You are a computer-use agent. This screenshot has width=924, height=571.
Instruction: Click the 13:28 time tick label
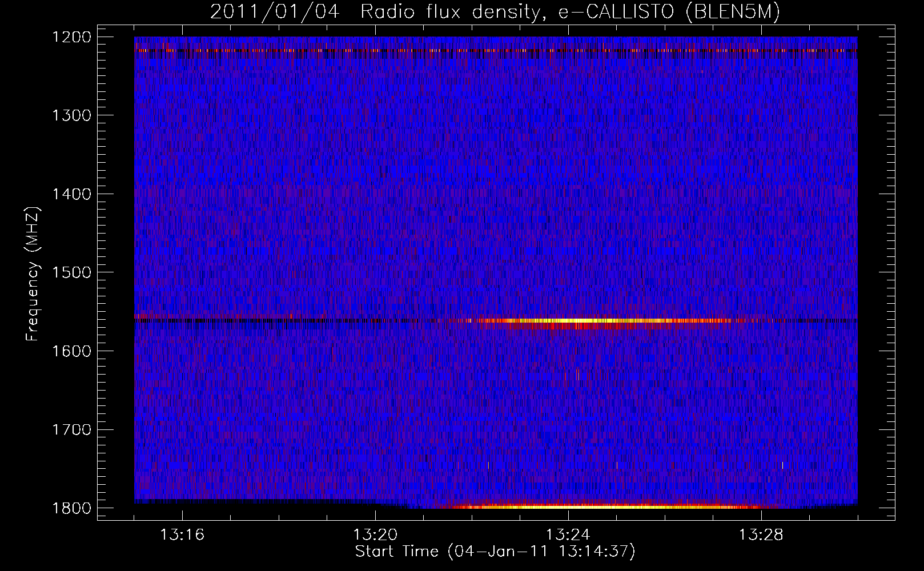click(x=761, y=535)
